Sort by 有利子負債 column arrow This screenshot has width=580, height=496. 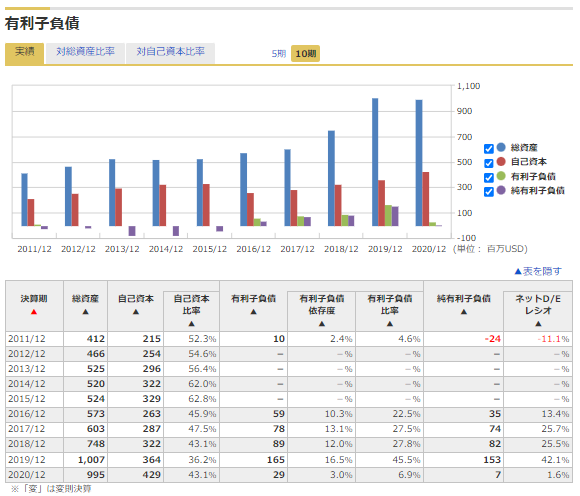(x=253, y=312)
